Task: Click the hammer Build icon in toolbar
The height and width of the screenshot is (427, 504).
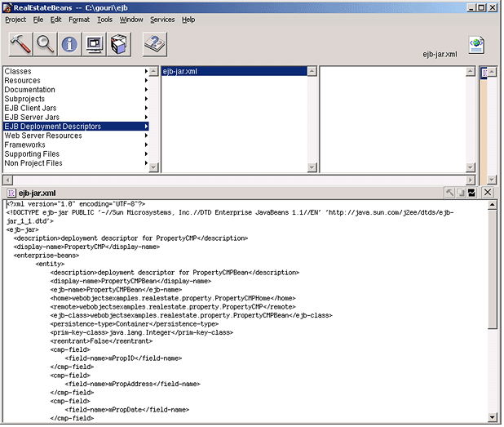Action: point(20,44)
